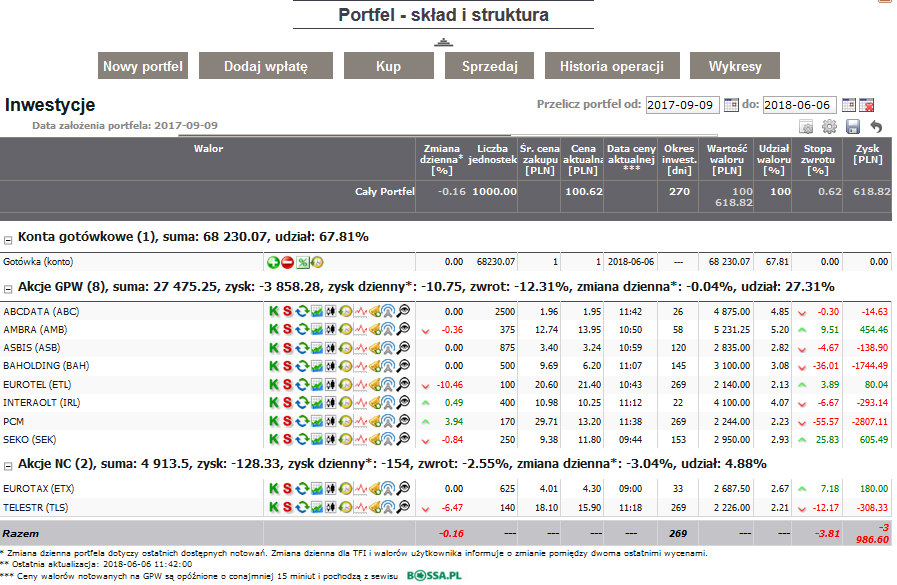Click the red S sell icon for AMBRA
897x585 pixels.
tap(287, 329)
